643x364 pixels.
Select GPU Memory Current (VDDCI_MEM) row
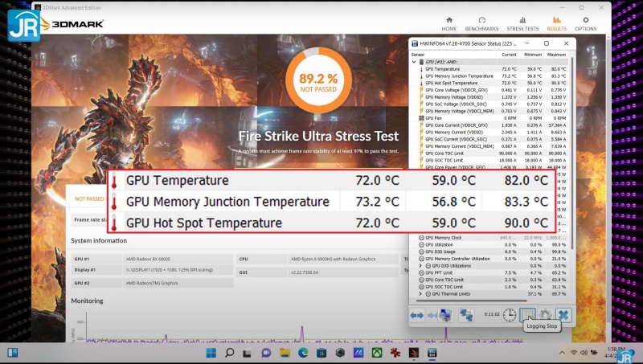[489, 146]
